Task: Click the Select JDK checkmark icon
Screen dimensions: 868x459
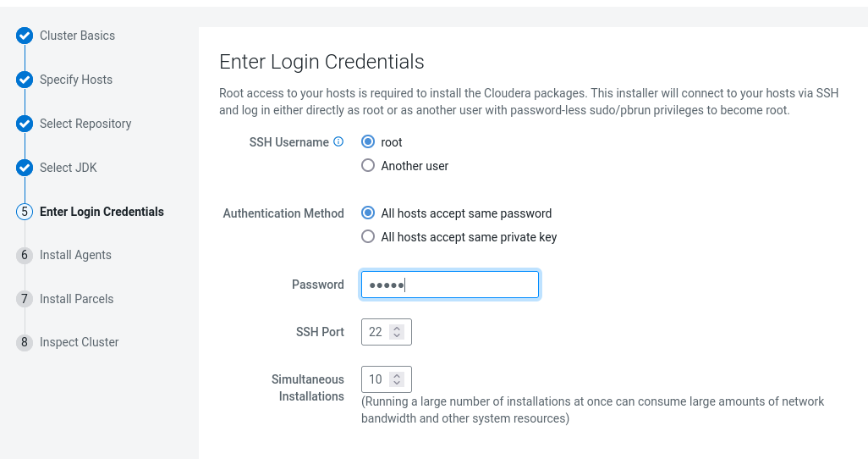Action: coord(25,168)
